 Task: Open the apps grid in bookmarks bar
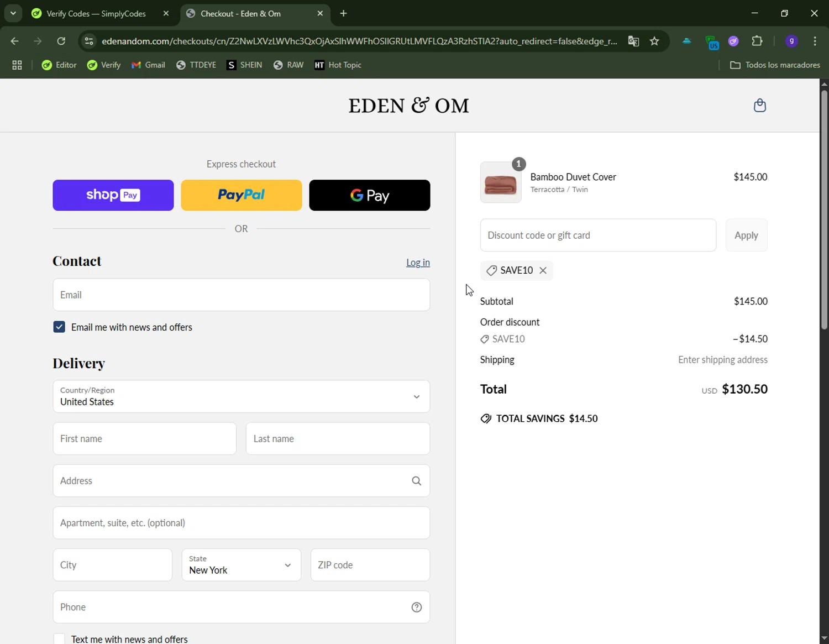click(17, 65)
